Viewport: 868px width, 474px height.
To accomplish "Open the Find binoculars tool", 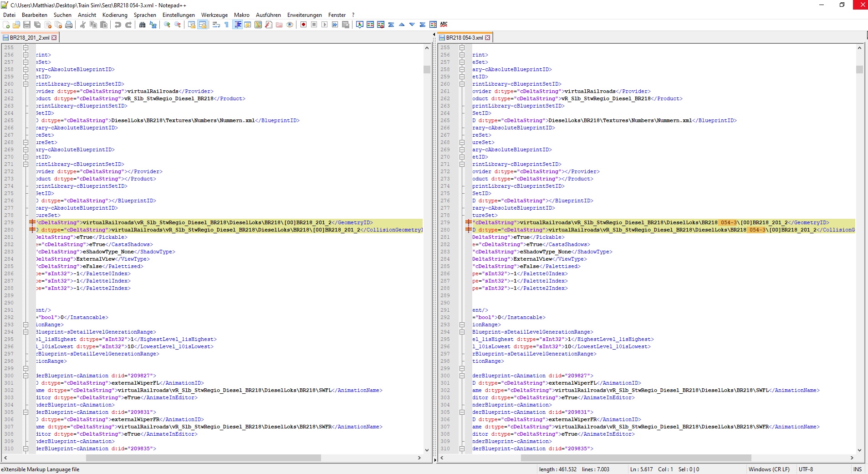I will tap(142, 25).
